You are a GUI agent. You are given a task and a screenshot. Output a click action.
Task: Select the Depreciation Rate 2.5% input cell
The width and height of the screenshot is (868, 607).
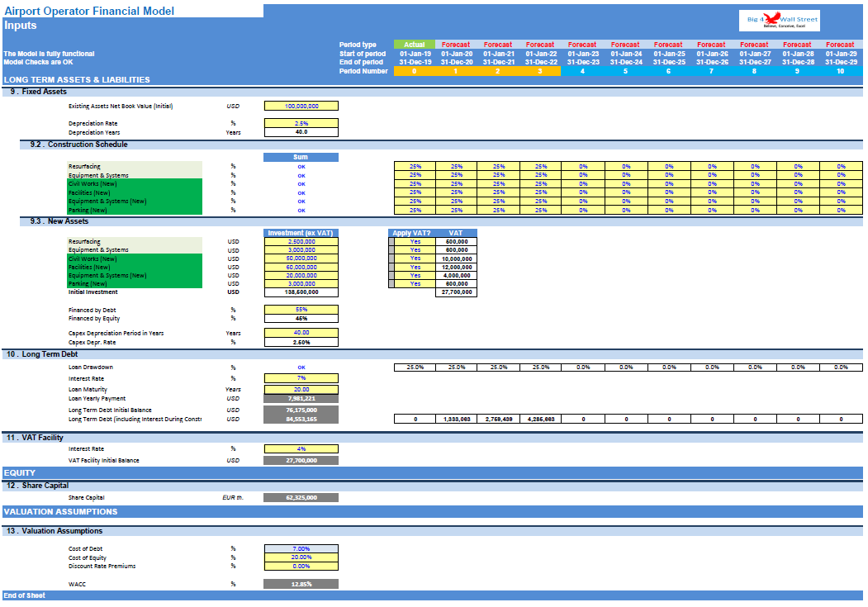click(x=301, y=123)
